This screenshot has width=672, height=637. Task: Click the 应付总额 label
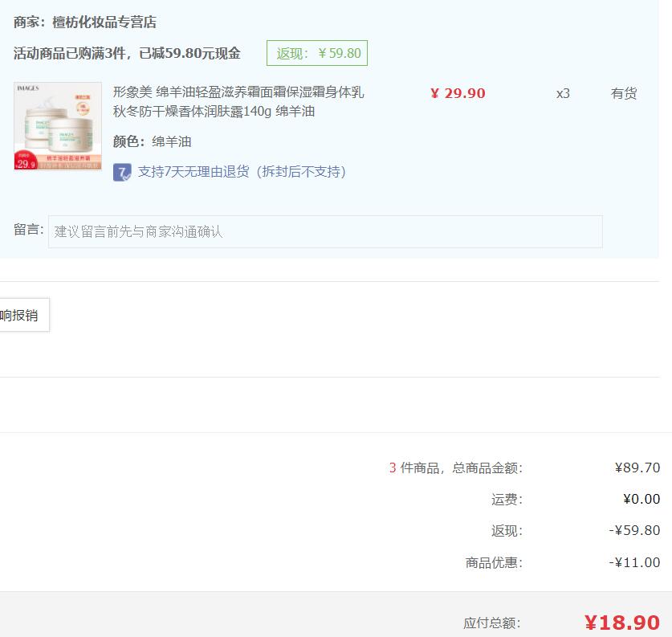coord(492,623)
